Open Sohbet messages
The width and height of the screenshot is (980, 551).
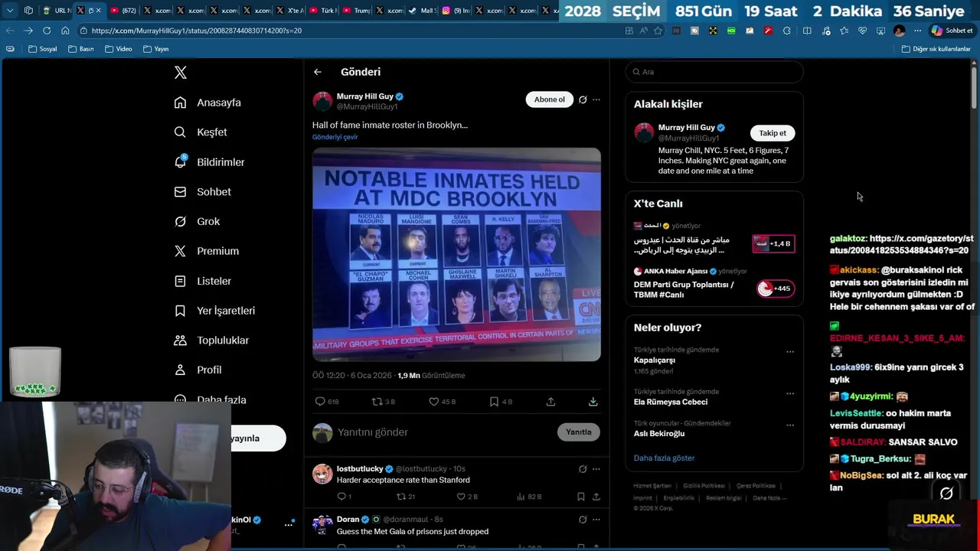pyautogui.click(x=202, y=192)
